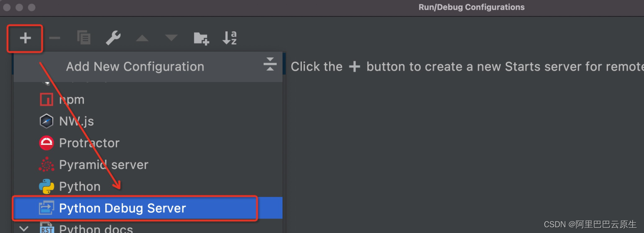Click the Move Up arrow icon

[x=142, y=39]
